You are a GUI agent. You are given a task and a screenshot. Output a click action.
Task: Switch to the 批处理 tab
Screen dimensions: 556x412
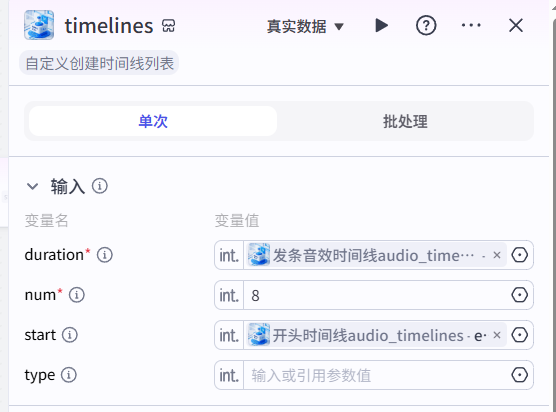[405, 121]
